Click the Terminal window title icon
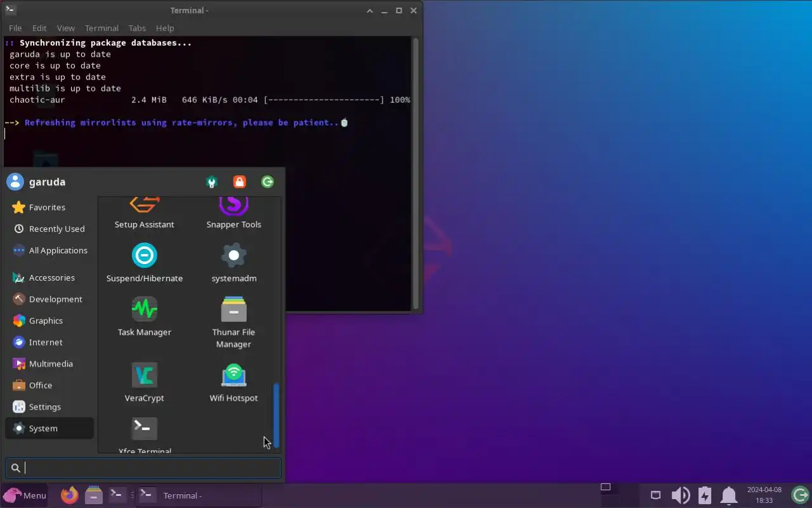 10,10
